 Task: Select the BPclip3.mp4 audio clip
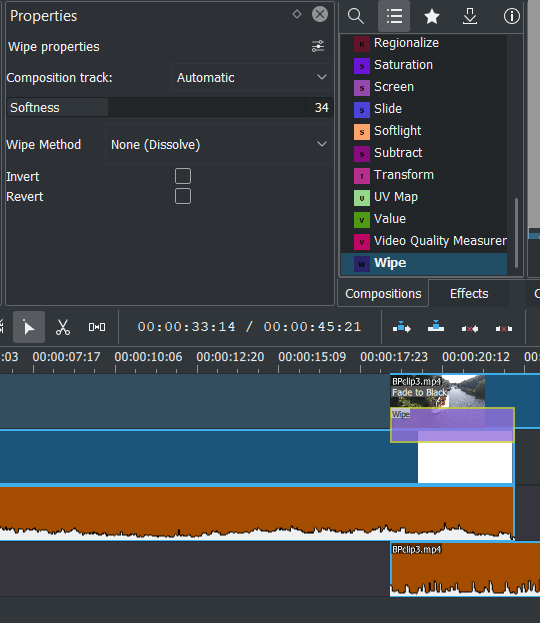point(465,569)
